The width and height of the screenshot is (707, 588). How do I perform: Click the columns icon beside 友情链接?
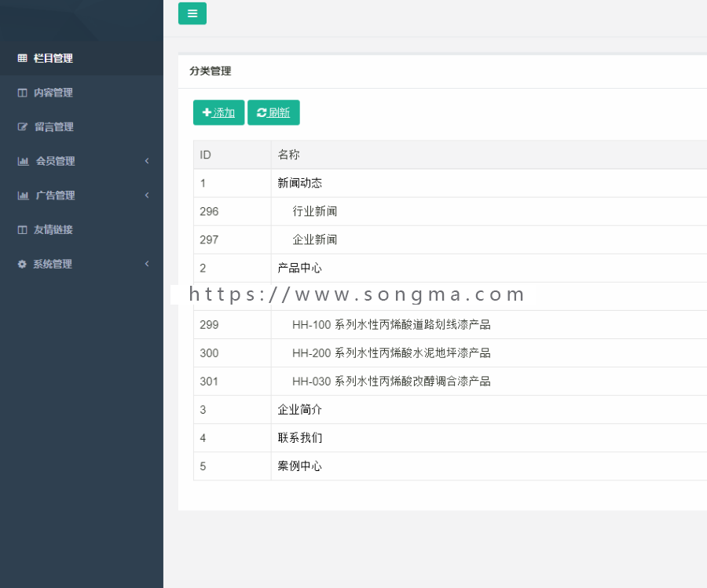pyautogui.click(x=22, y=230)
